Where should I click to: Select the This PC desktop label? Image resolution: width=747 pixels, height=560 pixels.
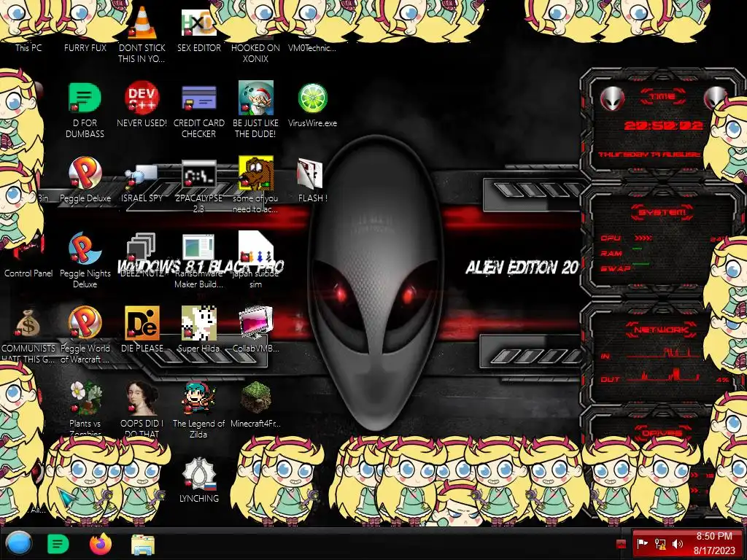(x=28, y=47)
